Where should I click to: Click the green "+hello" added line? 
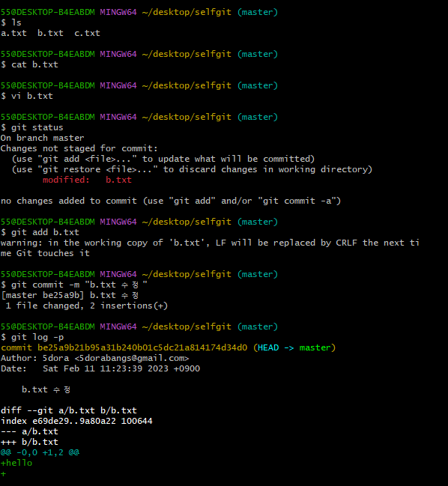tap(16, 463)
